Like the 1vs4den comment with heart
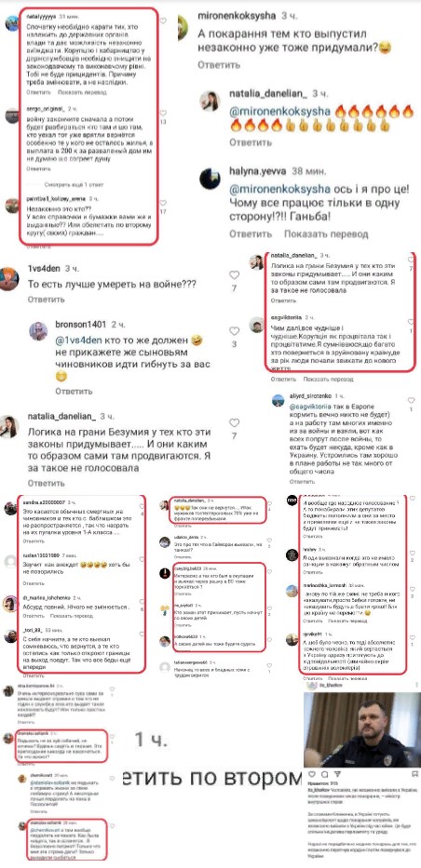Screen dimensions: 421x868 click(235, 275)
